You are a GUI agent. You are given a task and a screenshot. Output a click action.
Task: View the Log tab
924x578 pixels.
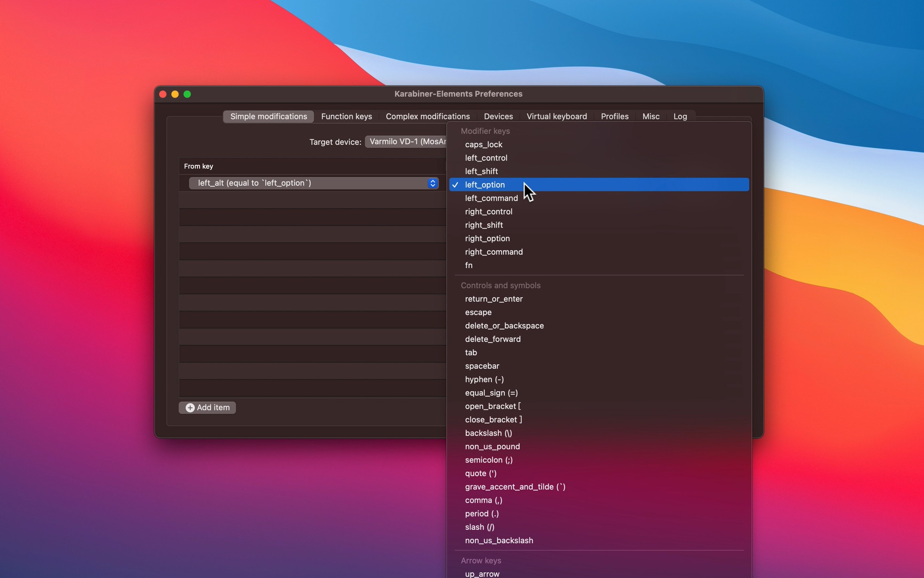point(680,116)
